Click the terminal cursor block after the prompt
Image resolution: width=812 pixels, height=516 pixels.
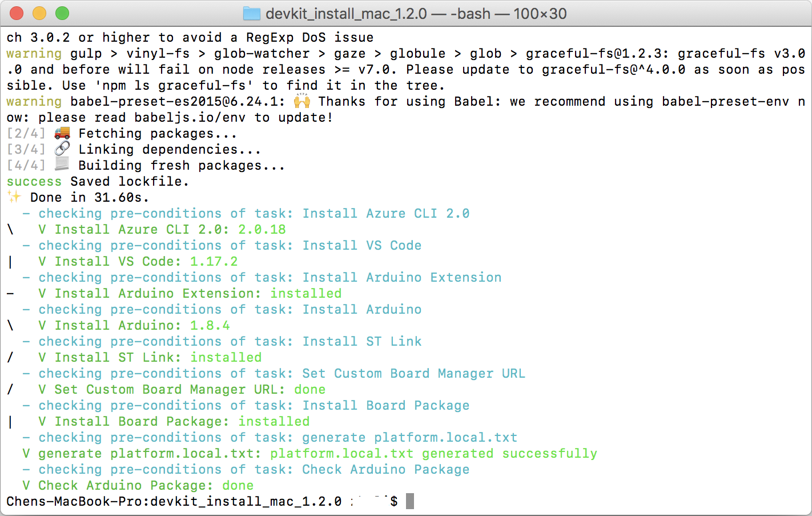click(x=409, y=501)
